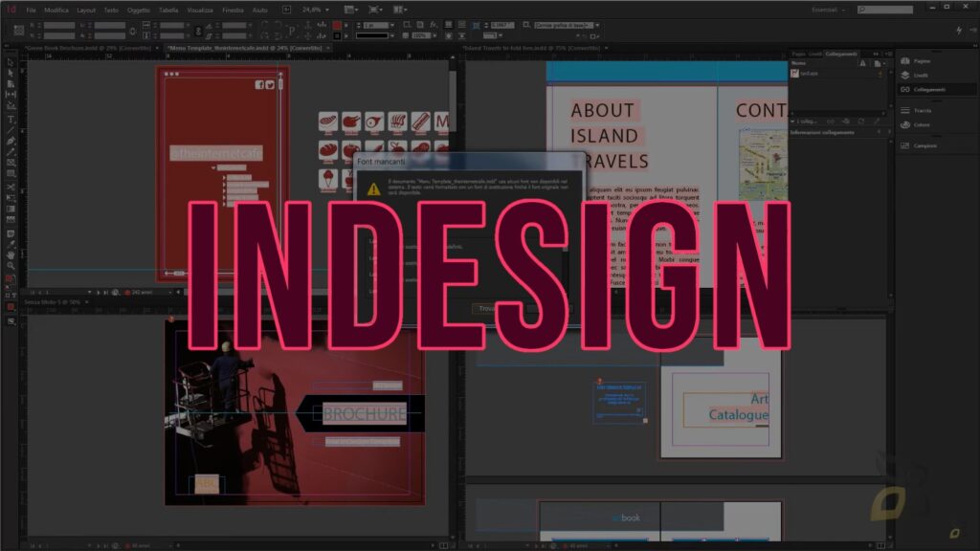Open the Collegamenti panel flyout menu

point(889,55)
